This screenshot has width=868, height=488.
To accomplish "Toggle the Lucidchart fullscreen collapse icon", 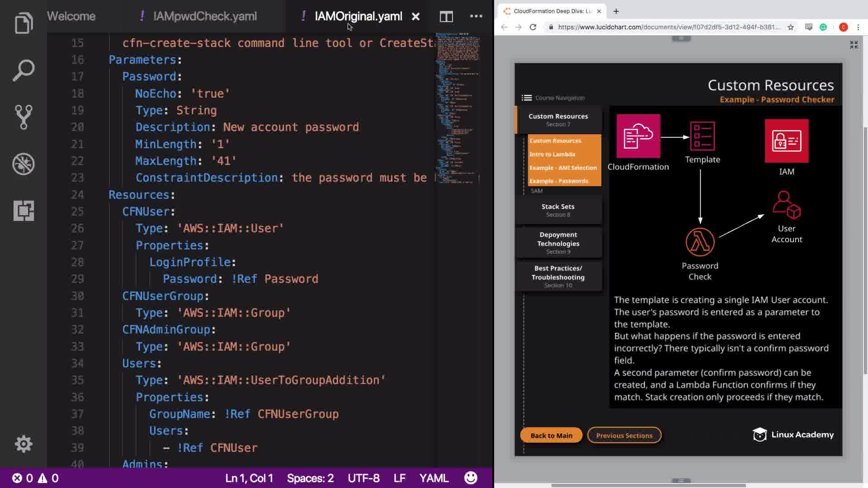I will pyautogui.click(x=854, y=45).
